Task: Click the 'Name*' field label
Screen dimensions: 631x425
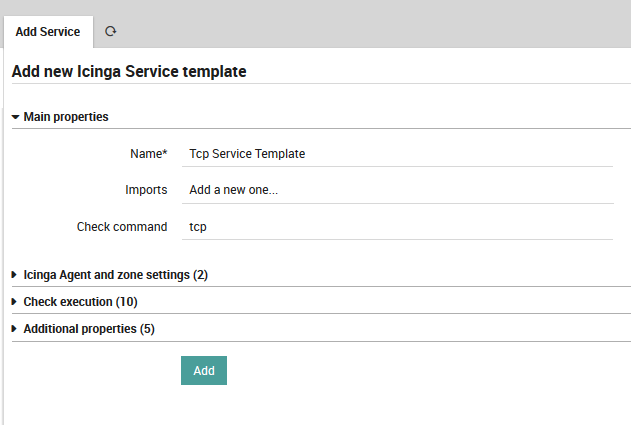Action: pyautogui.click(x=148, y=154)
